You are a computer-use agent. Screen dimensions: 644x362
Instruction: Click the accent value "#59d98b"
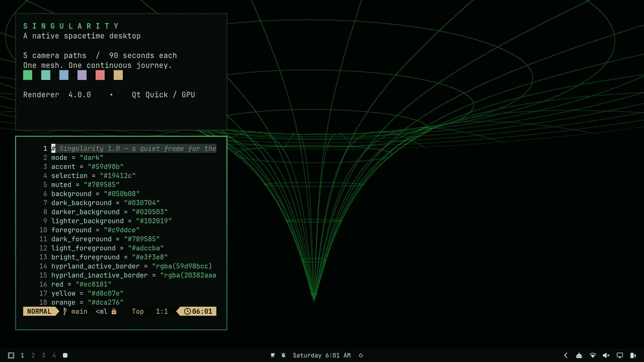tap(106, 167)
